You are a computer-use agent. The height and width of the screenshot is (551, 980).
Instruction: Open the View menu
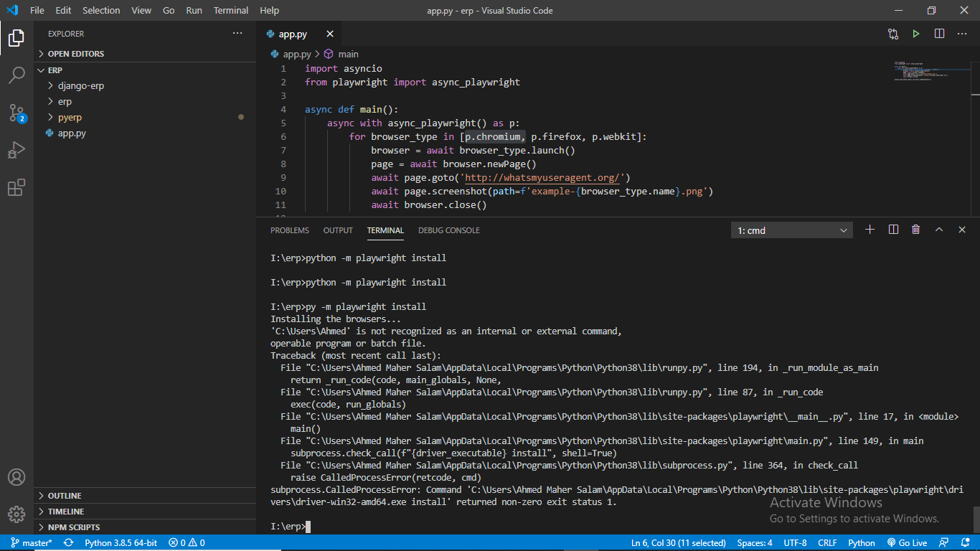(x=141, y=10)
